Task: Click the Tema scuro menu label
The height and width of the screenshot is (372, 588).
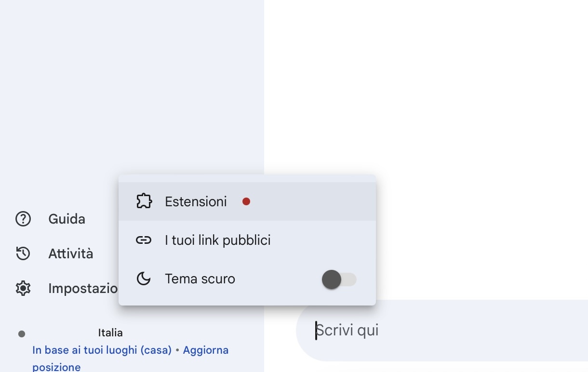Action: tap(200, 279)
